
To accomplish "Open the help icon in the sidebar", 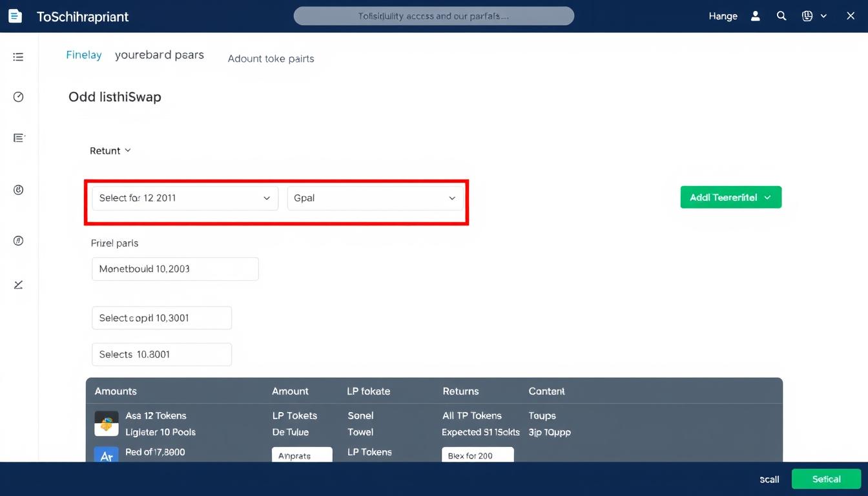I will (x=18, y=240).
